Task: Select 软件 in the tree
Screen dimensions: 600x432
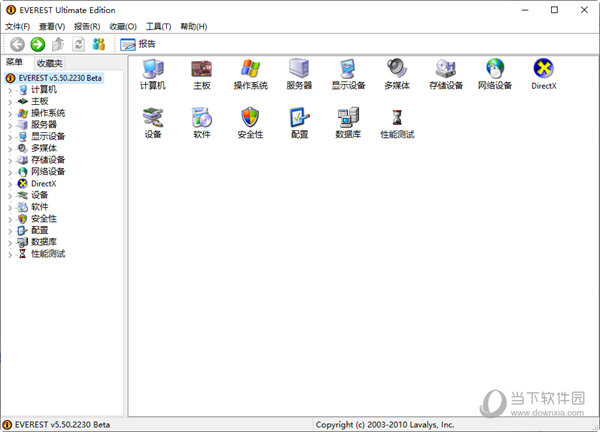Action: [39, 207]
